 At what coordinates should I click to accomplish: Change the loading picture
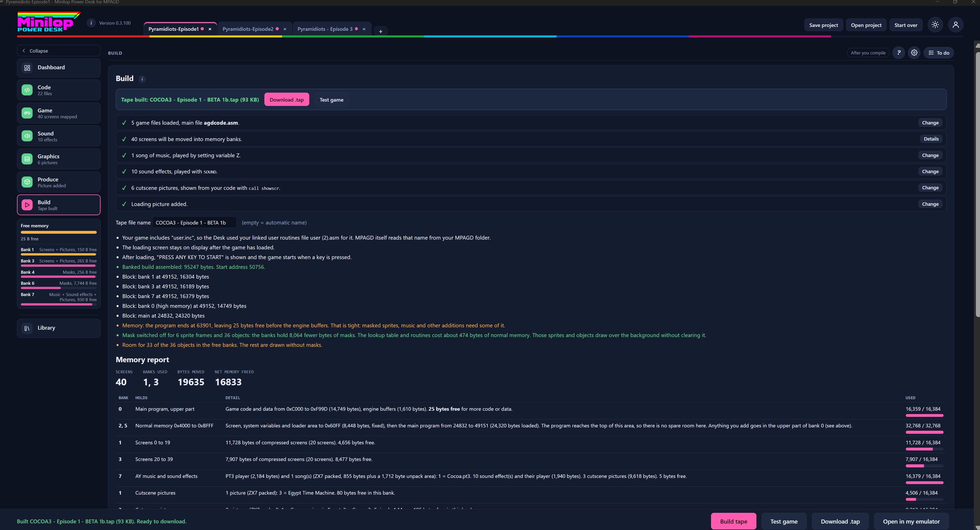(930, 204)
